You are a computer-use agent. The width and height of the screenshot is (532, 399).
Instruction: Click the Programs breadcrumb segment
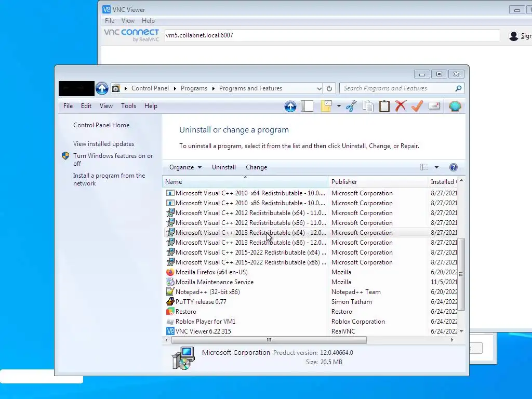(x=194, y=88)
